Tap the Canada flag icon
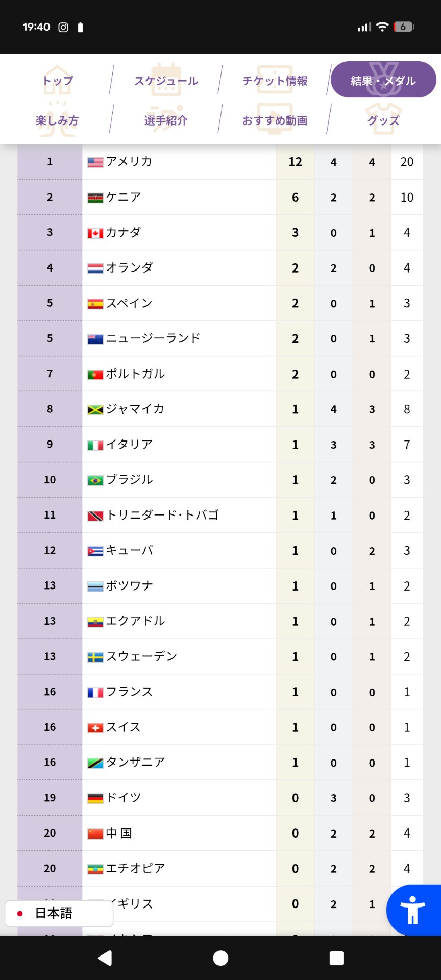This screenshot has width=441, height=980. [x=95, y=233]
